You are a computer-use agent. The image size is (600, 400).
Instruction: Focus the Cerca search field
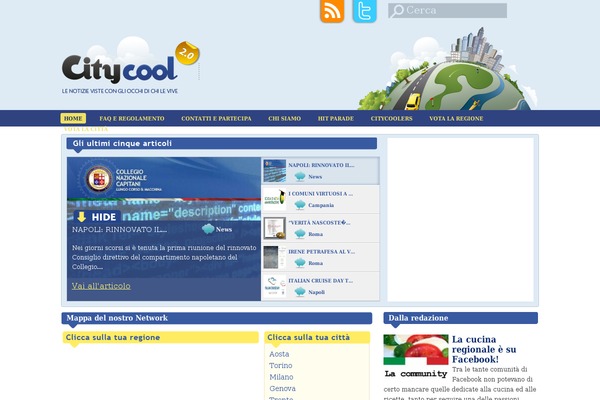[447, 11]
